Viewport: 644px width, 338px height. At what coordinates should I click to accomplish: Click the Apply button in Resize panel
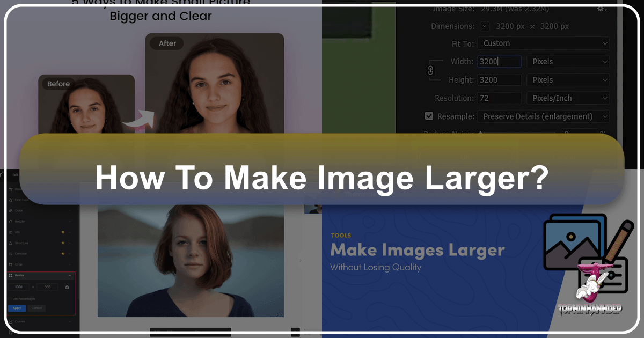17,308
